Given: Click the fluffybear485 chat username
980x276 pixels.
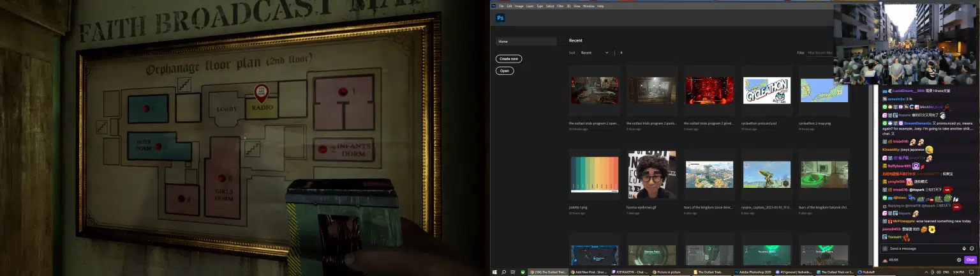Looking at the screenshot, I should point(898,165).
